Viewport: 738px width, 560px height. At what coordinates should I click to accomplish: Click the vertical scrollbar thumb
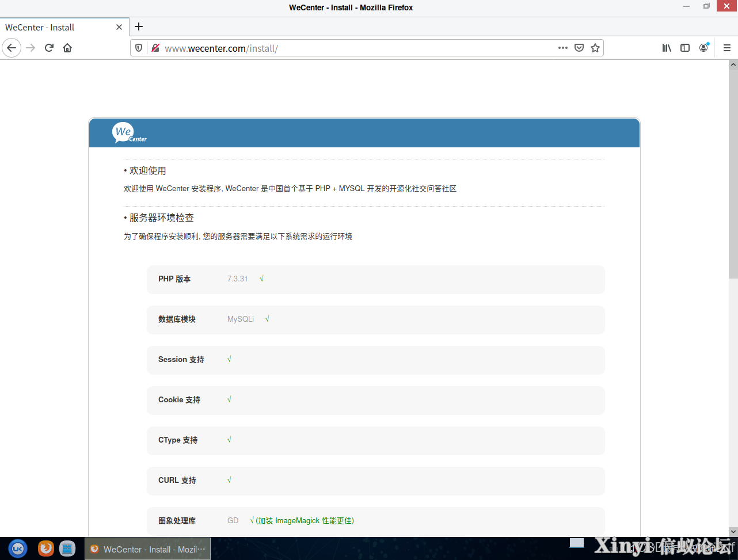tap(733, 173)
